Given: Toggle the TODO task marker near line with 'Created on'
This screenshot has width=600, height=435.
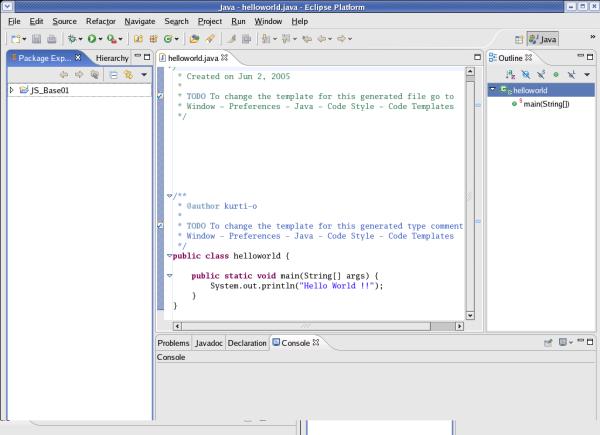Looking at the screenshot, I should point(161,96).
